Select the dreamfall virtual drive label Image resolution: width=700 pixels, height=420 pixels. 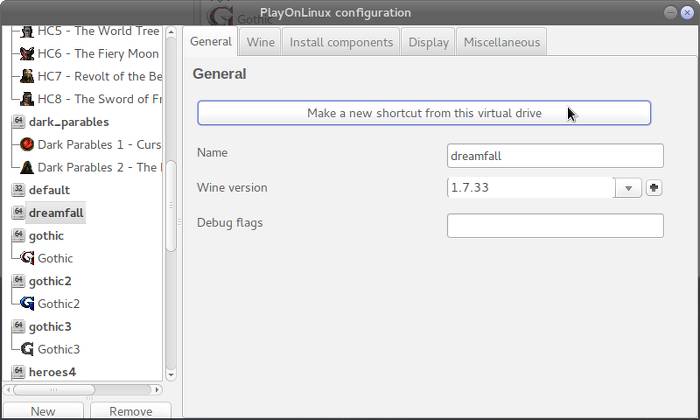(x=56, y=213)
